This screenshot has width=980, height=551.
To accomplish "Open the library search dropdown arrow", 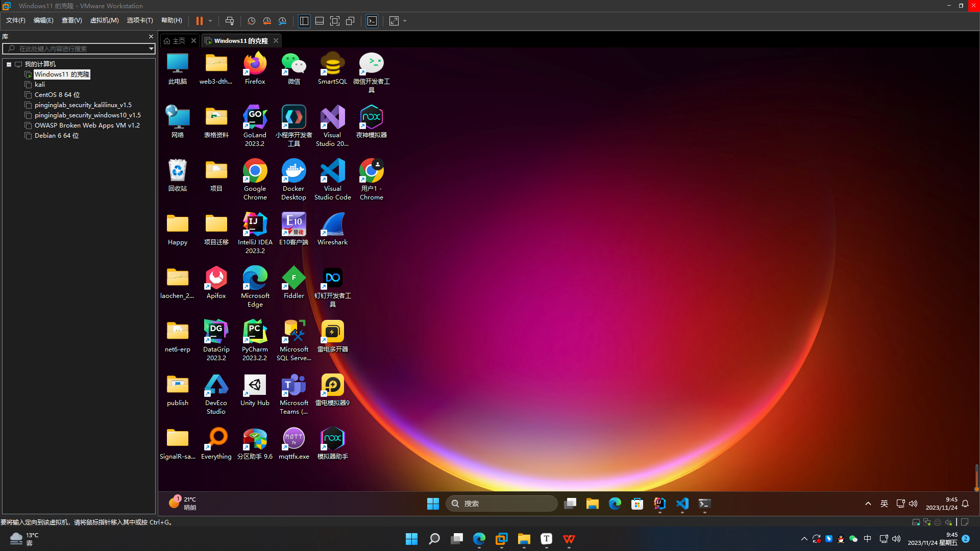I will (151, 48).
